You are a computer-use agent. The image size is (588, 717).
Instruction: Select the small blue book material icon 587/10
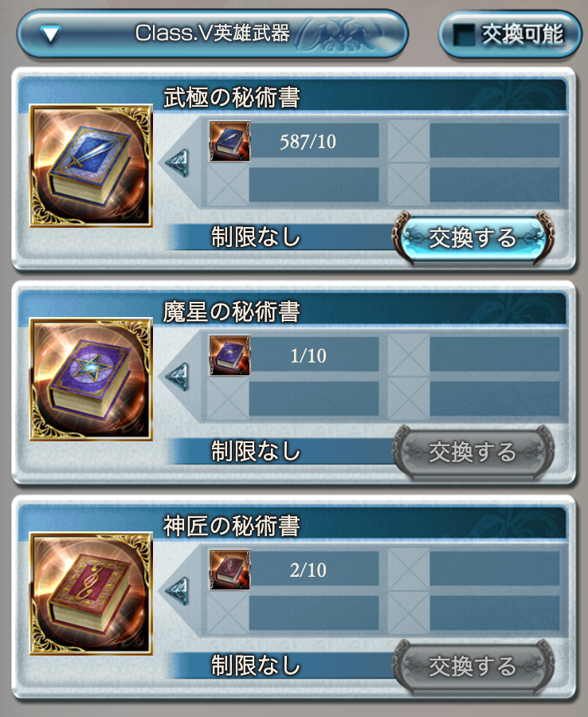[229, 141]
